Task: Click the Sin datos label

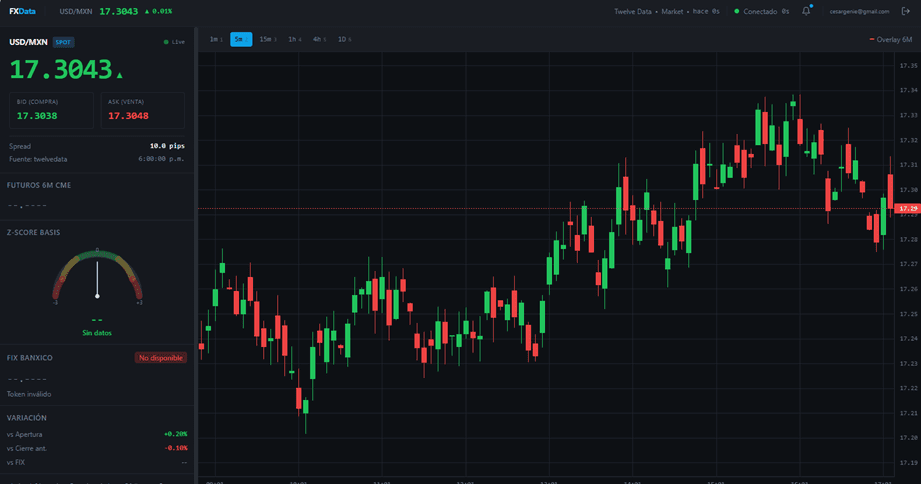Action: (97, 333)
